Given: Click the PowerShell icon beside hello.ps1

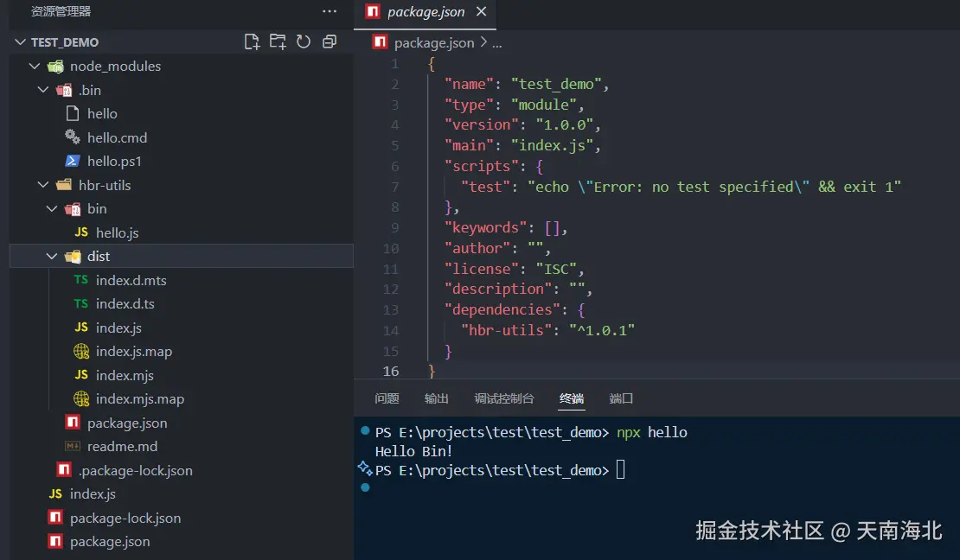Looking at the screenshot, I should coord(73,161).
